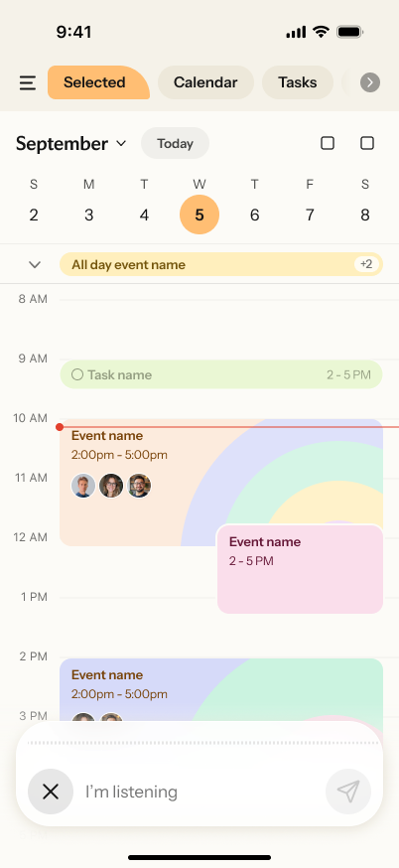Select highlighted Wednesday the 5th
The height and width of the screenshot is (868, 399).
pyautogui.click(x=199, y=215)
